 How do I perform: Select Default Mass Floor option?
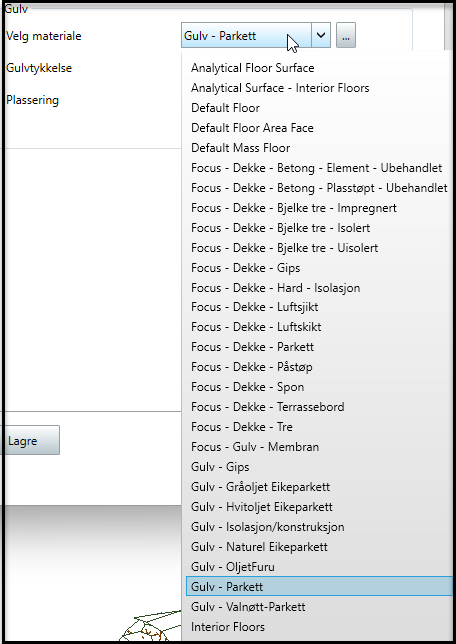coord(318,148)
